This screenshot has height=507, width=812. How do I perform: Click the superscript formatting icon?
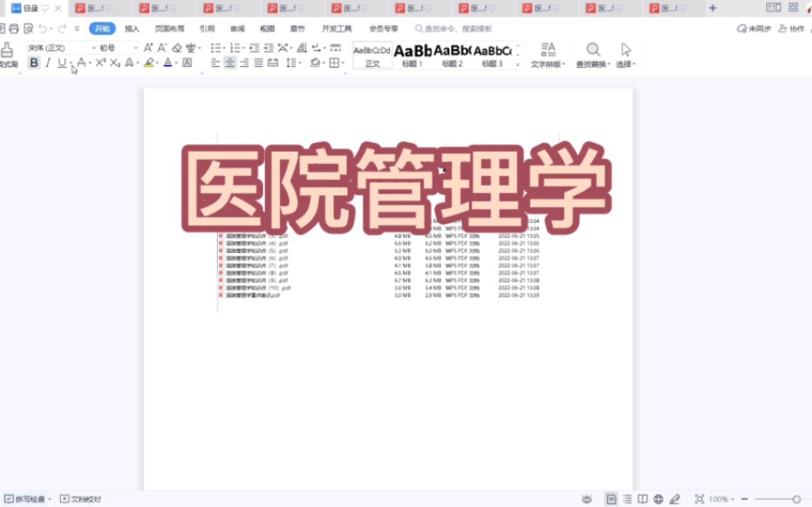(99, 63)
